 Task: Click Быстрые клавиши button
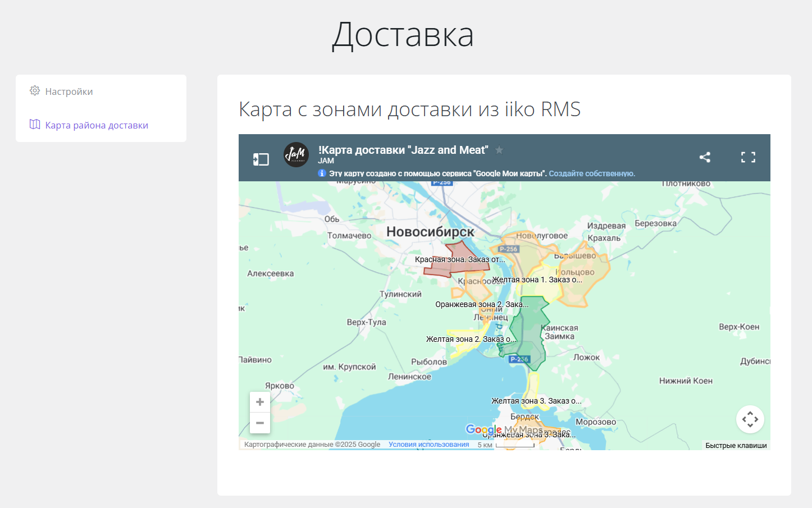point(736,446)
